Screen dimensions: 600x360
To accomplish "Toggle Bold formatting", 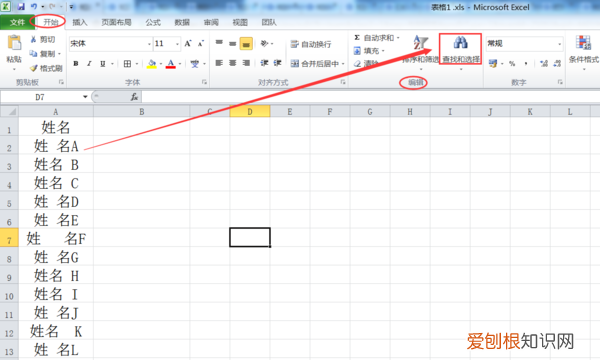I will pyautogui.click(x=76, y=64).
